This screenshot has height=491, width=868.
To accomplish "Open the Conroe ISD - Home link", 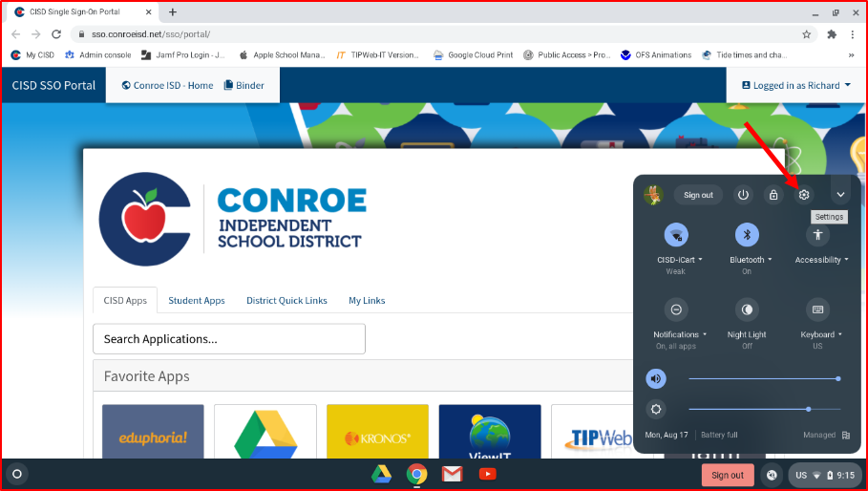I will click(x=167, y=85).
